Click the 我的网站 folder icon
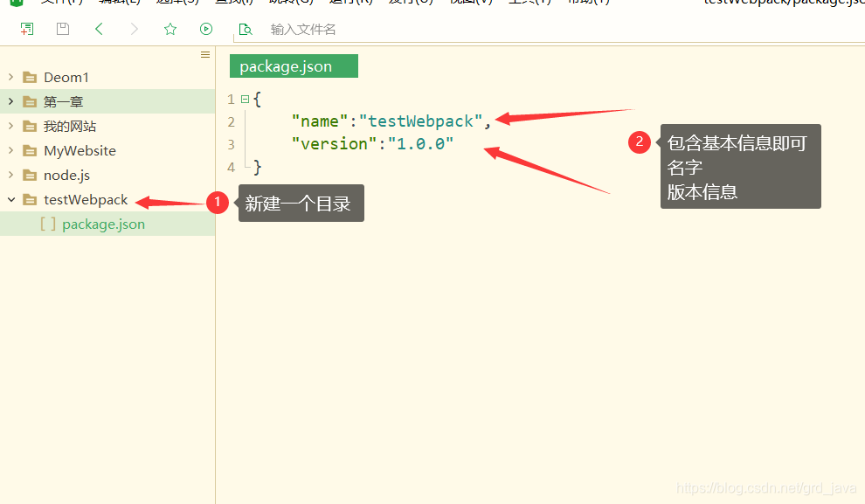The width and height of the screenshot is (865, 504). click(30, 127)
